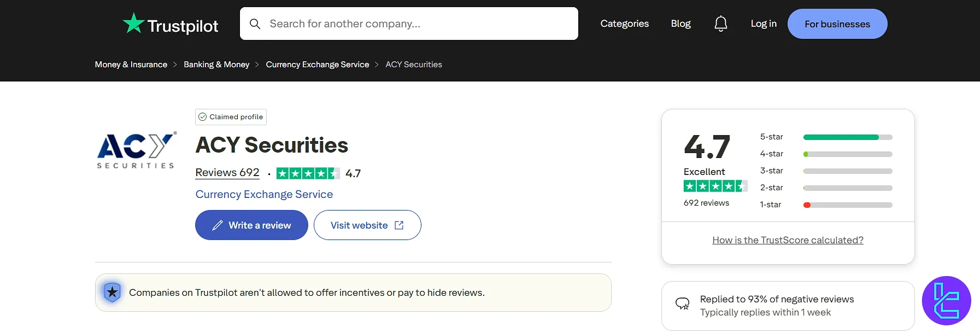Click the speech bubble reply icon
Image resolution: width=980 pixels, height=333 pixels.
[x=682, y=303]
